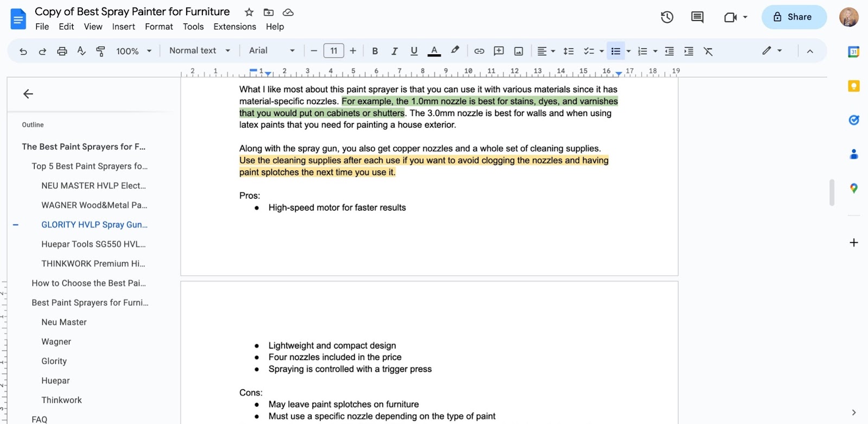868x424 pixels.
Task: Close the document outline with back arrow
Action: tap(28, 94)
